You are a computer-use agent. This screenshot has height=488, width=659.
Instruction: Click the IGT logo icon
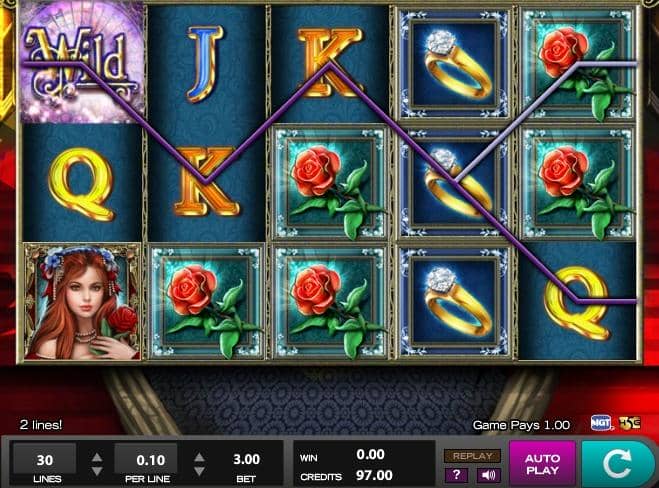[601, 423]
